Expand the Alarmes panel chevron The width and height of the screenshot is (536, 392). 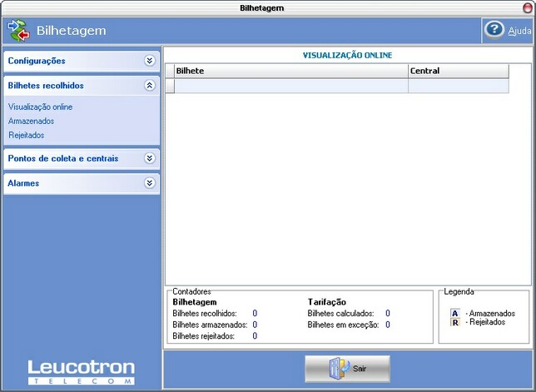coord(149,183)
